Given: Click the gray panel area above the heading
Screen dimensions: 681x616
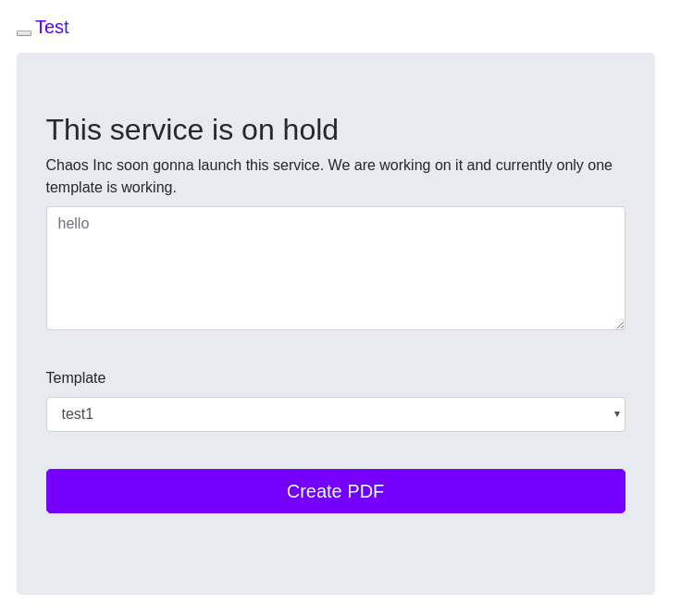Looking at the screenshot, I should [x=335, y=81].
